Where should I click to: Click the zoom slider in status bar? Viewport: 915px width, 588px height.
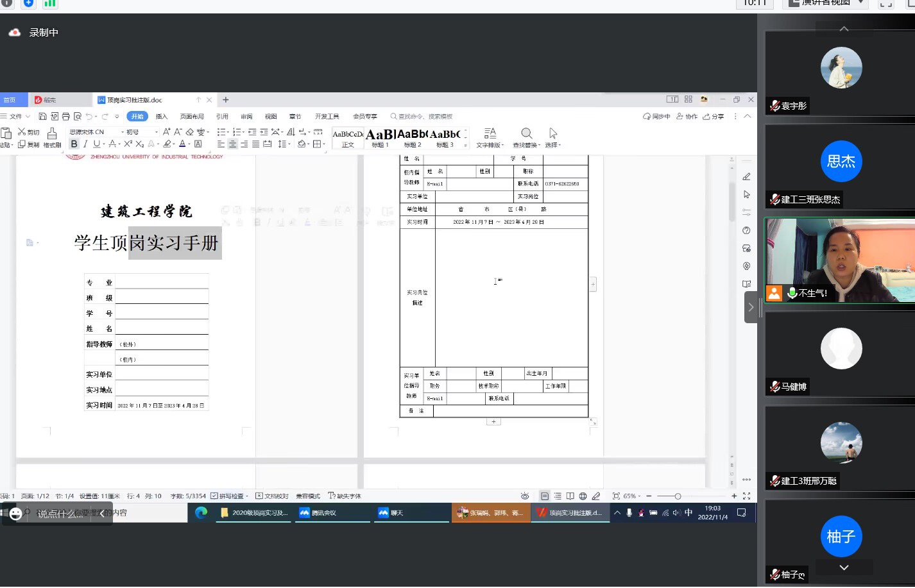(x=678, y=496)
